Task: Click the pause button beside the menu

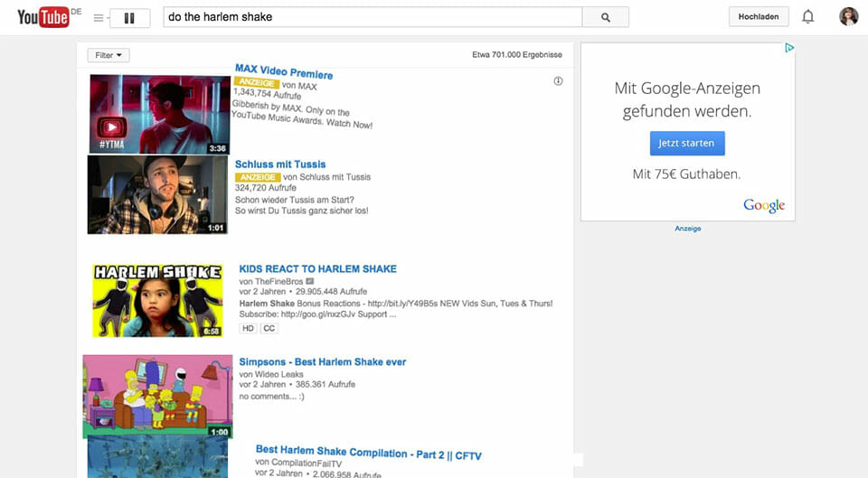Action: pyautogui.click(x=129, y=18)
